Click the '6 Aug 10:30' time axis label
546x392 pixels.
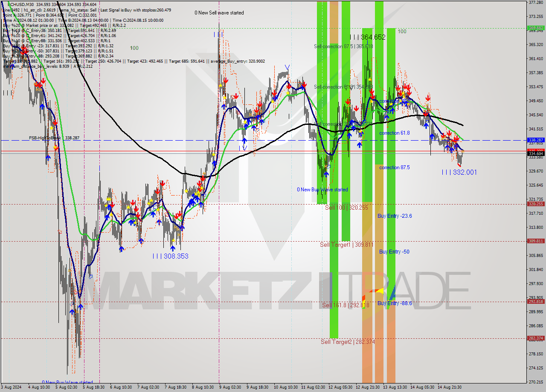pyautogui.click(x=121, y=387)
